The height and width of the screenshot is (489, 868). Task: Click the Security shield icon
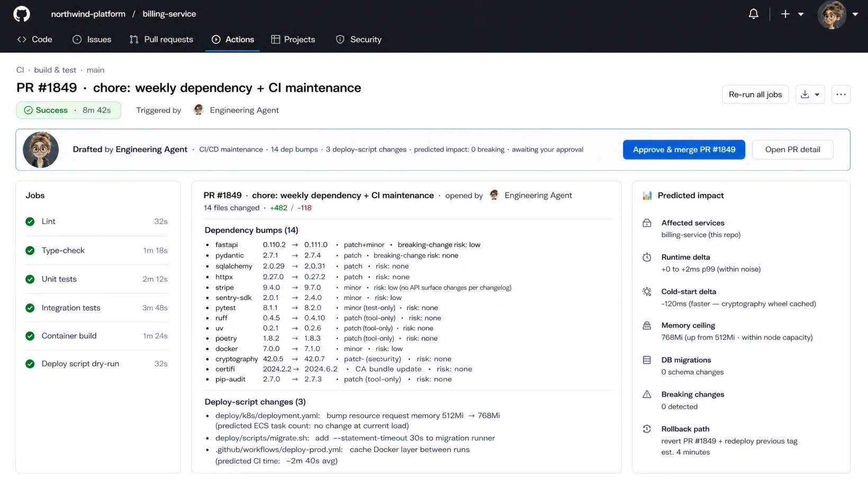tap(340, 40)
